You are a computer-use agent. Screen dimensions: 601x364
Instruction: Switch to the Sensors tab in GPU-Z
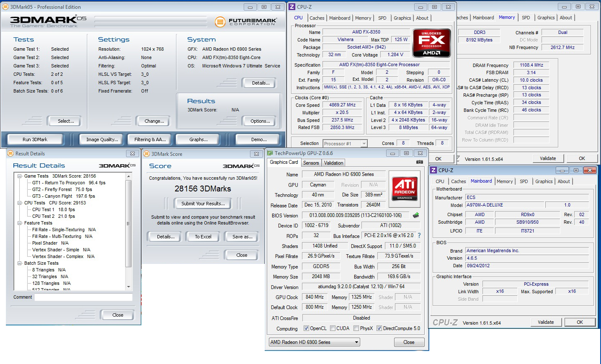pyautogui.click(x=311, y=163)
